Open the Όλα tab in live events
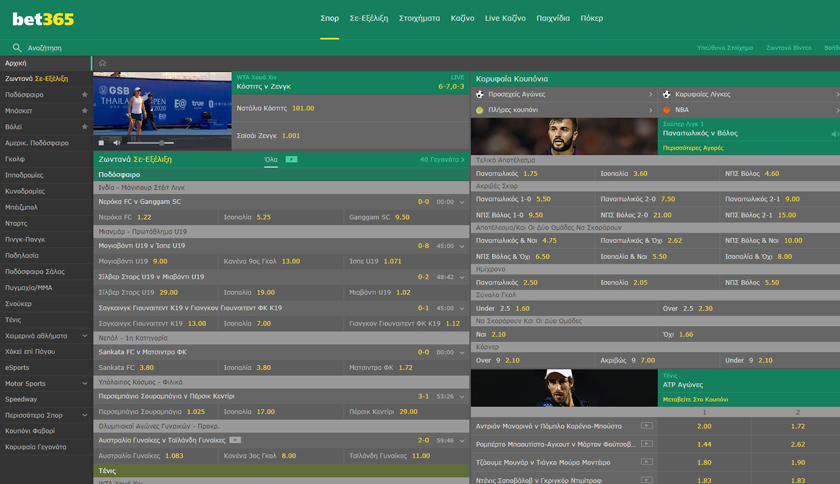The image size is (840, 484). (x=271, y=159)
